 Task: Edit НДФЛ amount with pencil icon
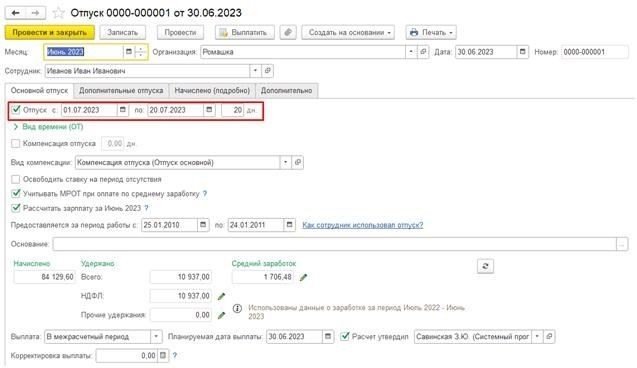221,297
